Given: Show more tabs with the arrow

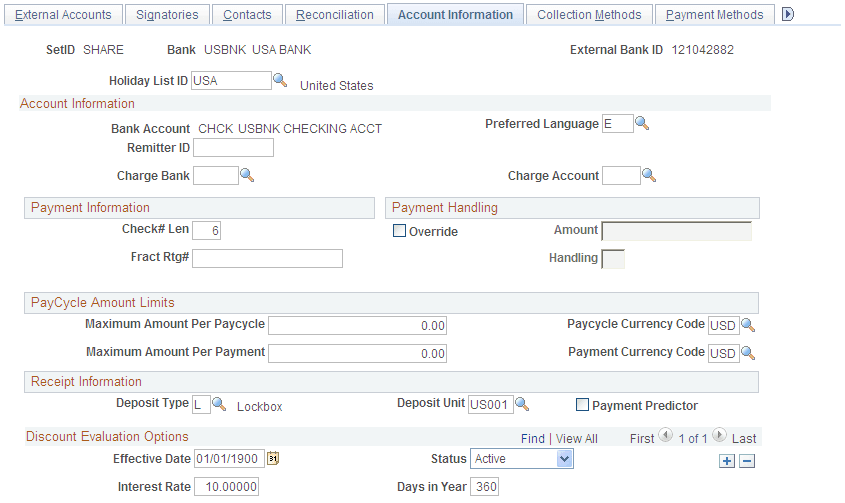Looking at the screenshot, I should pos(787,14).
